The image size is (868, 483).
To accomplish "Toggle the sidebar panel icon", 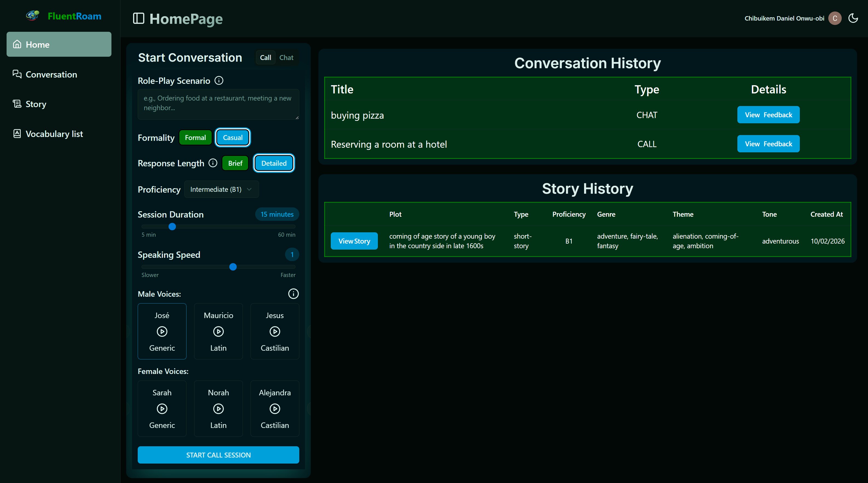I will [x=139, y=19].
